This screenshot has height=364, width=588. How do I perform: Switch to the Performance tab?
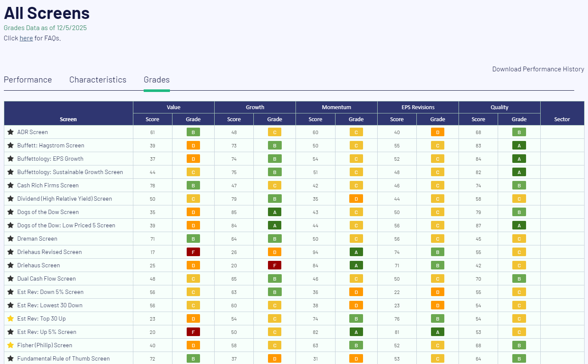(28, 80)
